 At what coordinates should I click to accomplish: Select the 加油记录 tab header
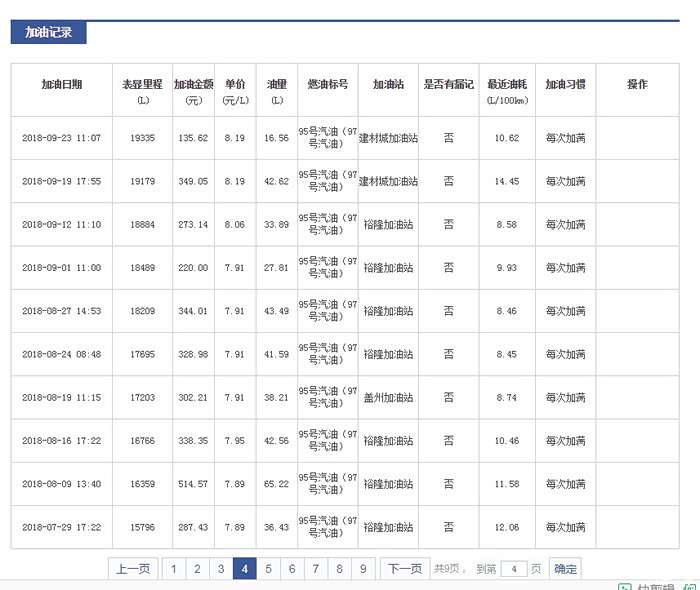(x=48, y=32)
